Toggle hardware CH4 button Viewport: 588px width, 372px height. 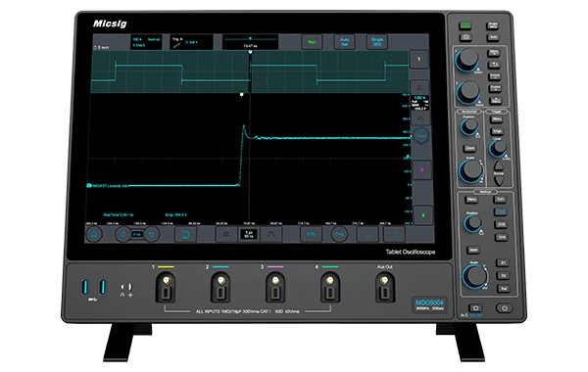pos(502,237)
